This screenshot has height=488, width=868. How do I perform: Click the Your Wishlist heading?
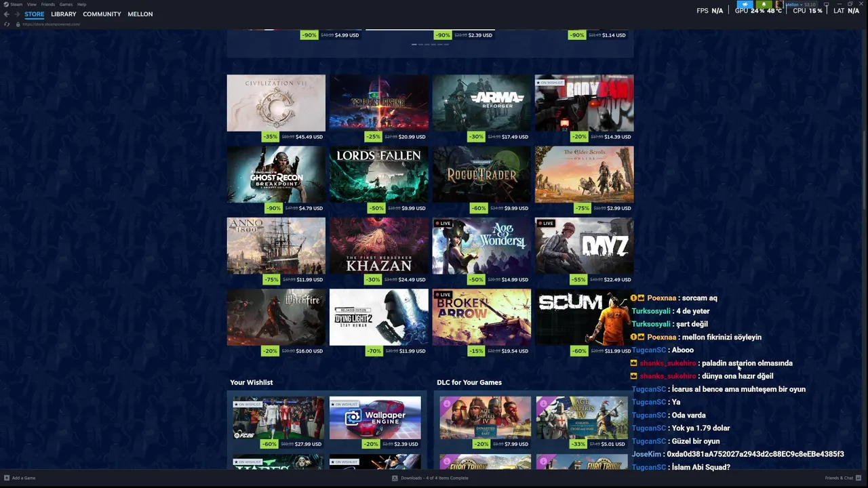point(252,382)
